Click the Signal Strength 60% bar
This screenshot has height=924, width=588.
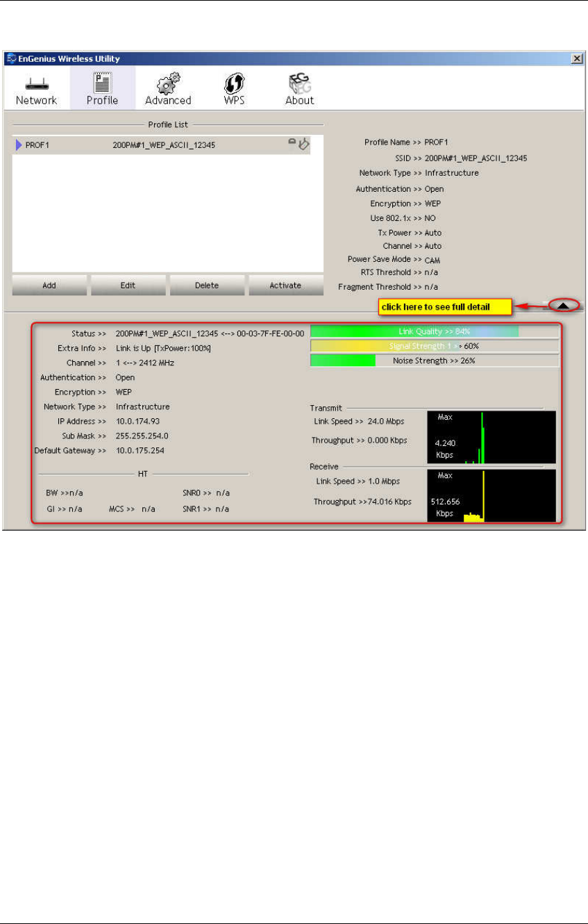click(x=435, y=346)
